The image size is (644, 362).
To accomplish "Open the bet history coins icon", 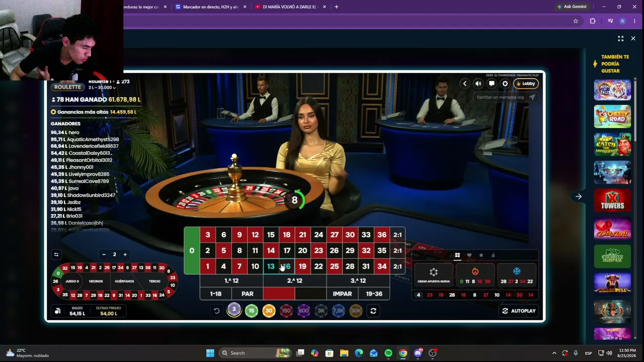I will point(58,311).
